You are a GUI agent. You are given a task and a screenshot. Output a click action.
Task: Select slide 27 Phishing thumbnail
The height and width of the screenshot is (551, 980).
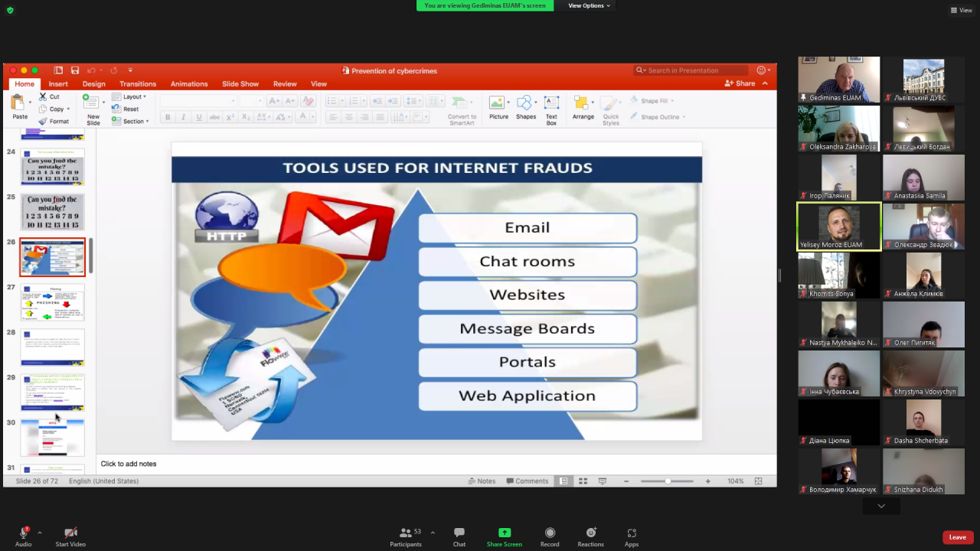pyautogui.click(x=52, y=302)
